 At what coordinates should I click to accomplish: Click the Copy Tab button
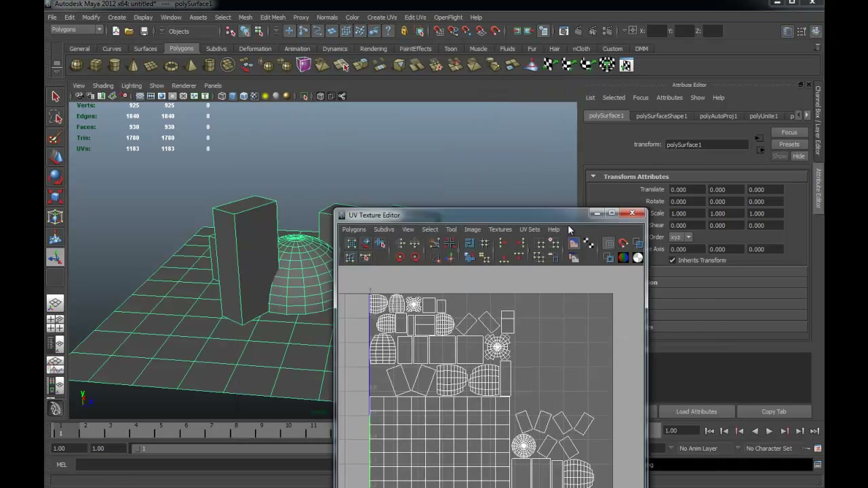tap(774, 411)
